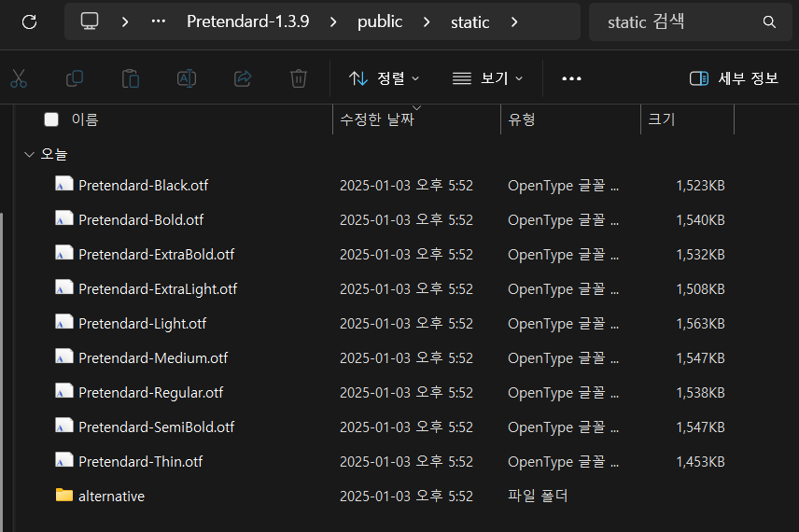Image resolution: width=799 pixels, height=532 pixels.
Task: Open the hidden path ellipsis in address bar
Action: [x=159, y=21]
